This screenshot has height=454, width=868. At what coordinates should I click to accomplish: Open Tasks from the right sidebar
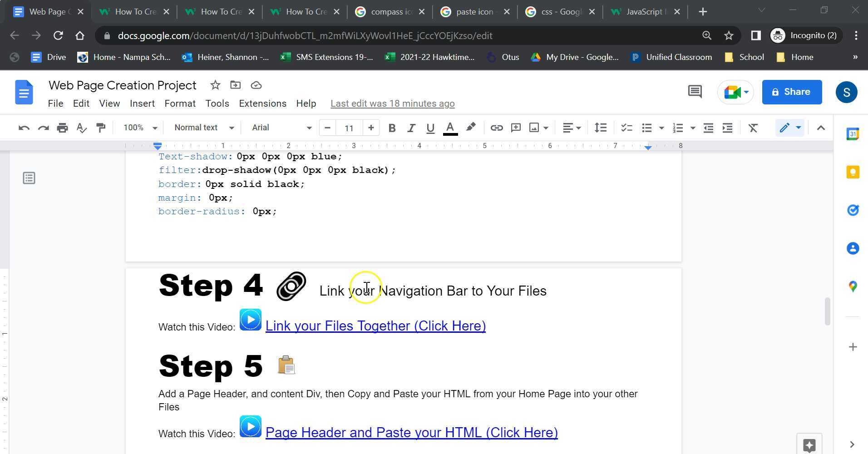853,210
